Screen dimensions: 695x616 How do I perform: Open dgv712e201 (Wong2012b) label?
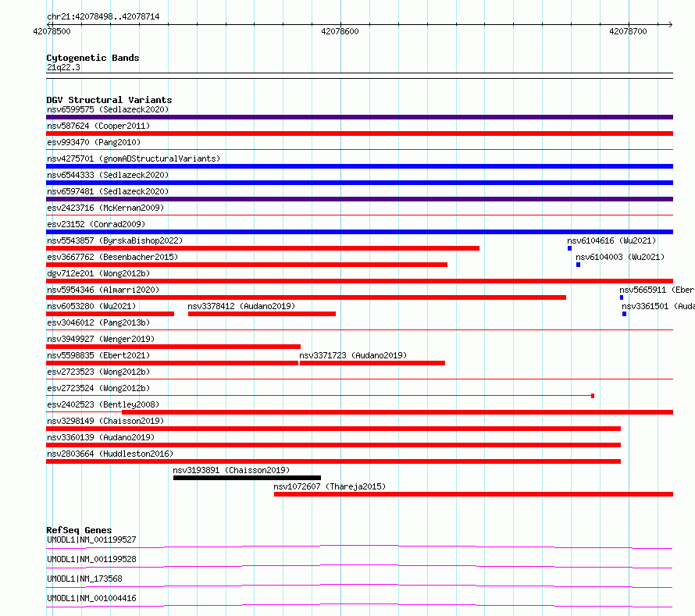(98, 273)
